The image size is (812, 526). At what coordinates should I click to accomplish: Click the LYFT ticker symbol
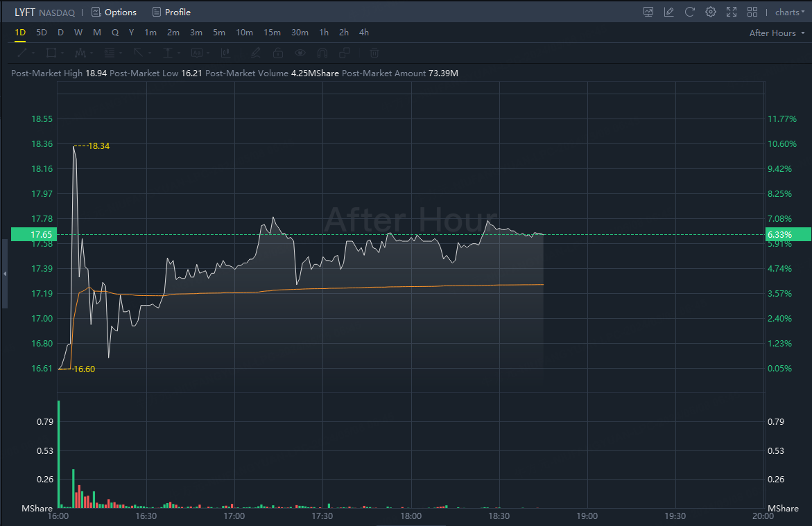[x=25, y=12]
